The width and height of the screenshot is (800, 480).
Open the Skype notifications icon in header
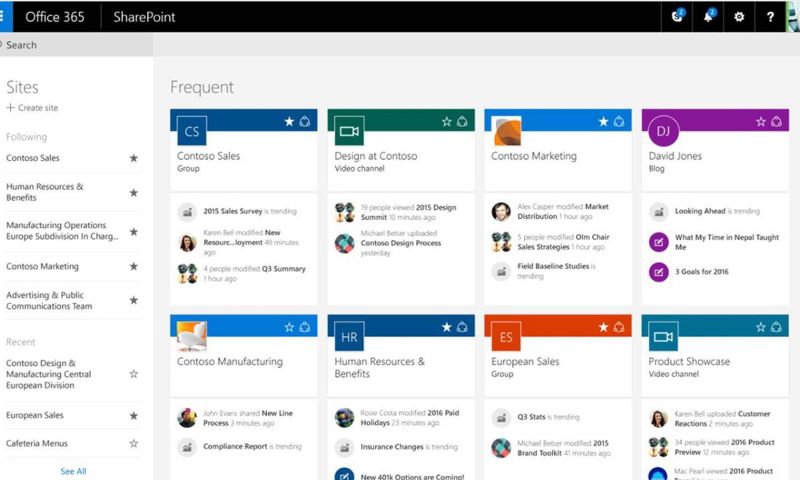click(x=678, y=16)
